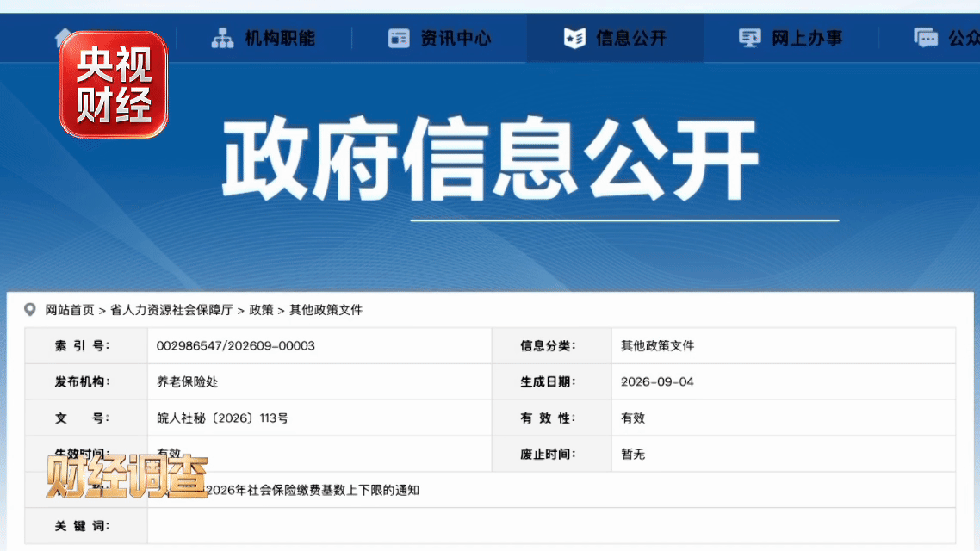Click the location pin breadcrumb icon

pos(29,310)
